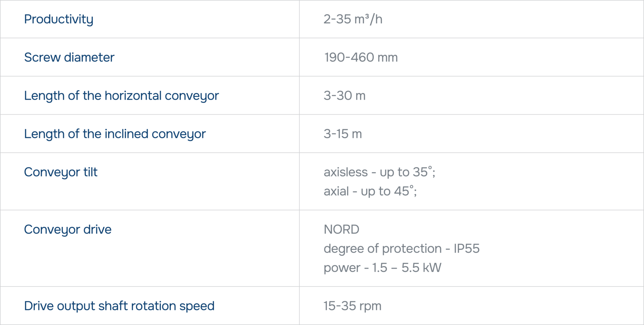Image resolution: width=644 pixels, height=325 pixels.
Task: Select the NORD drive brand text
Action: pos(341,229)
